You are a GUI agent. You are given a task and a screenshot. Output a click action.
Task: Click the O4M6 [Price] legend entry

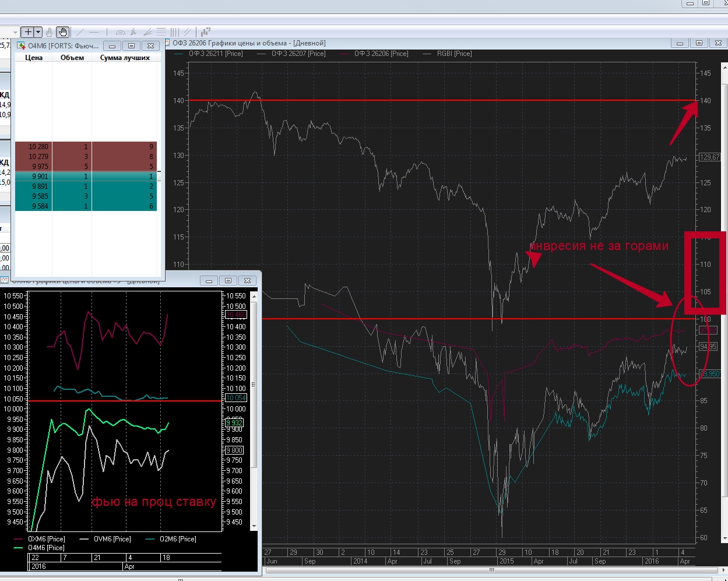click(40, 548)
